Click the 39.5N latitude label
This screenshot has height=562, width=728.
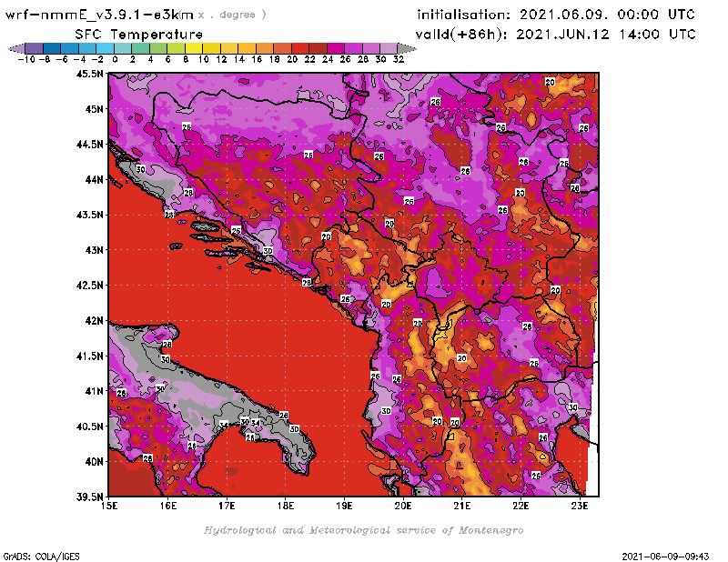point(89,497)
